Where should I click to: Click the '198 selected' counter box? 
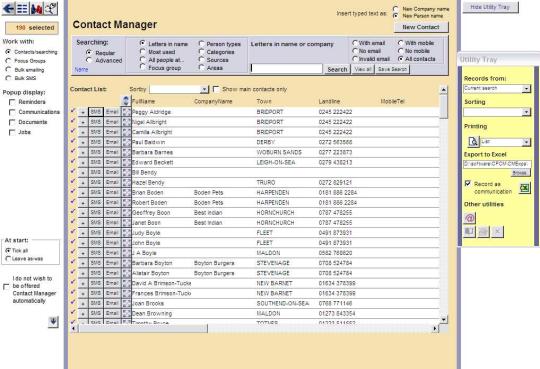(32, 28)
